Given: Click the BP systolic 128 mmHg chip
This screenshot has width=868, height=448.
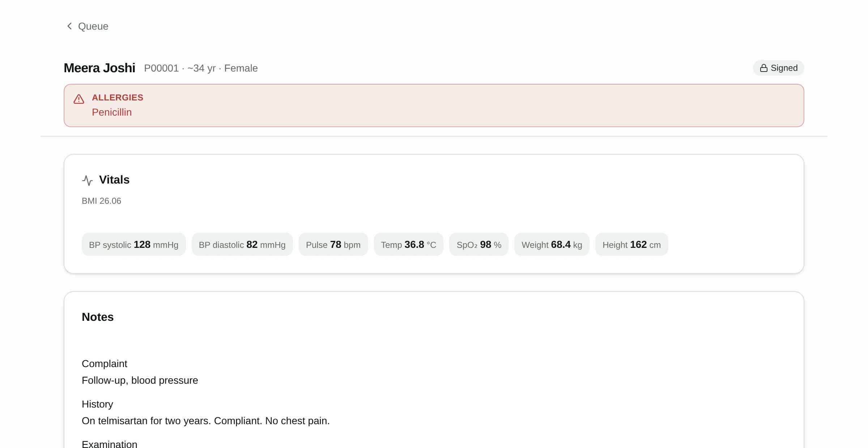Looking at the screenshot, I should pos(134,245).
